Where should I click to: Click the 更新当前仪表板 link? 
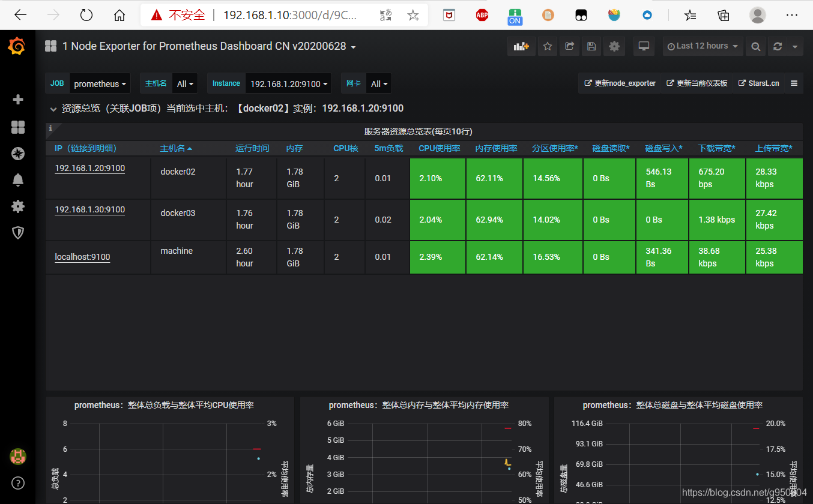click(697, 83)
